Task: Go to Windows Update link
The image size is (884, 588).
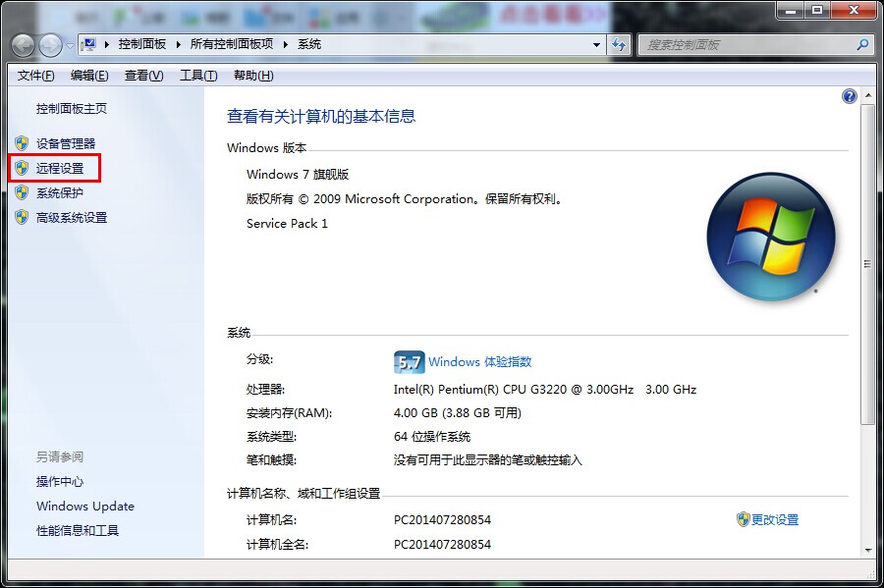Action: pyautogui.click(x=85, y=507)
